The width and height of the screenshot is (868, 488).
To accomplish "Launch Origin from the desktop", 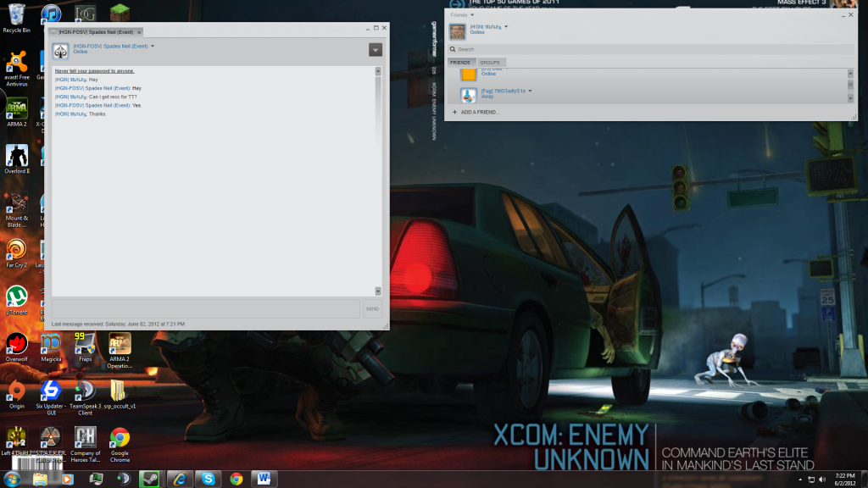I will point(17,395).
